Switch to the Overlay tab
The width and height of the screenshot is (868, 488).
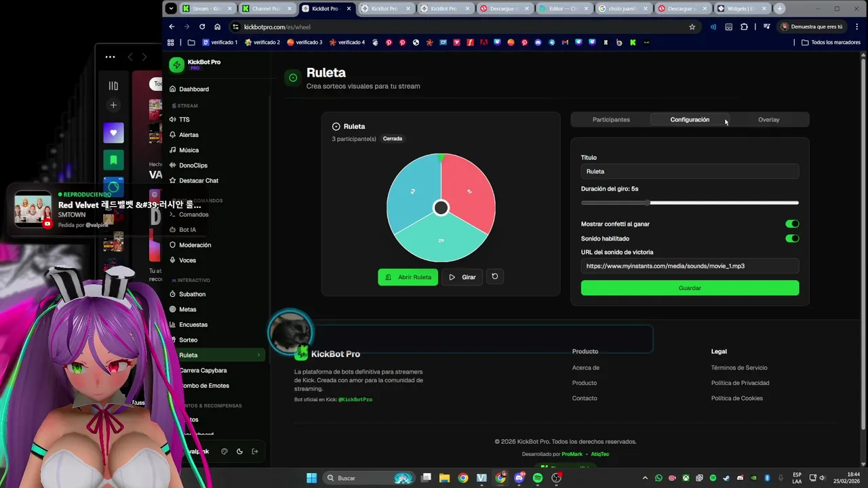tap(768, 119)
